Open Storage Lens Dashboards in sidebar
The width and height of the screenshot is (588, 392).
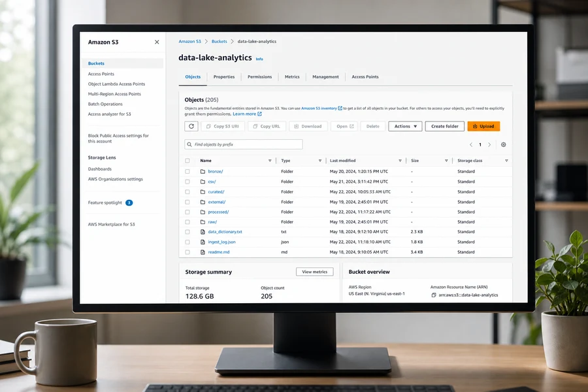click(100, 169)
